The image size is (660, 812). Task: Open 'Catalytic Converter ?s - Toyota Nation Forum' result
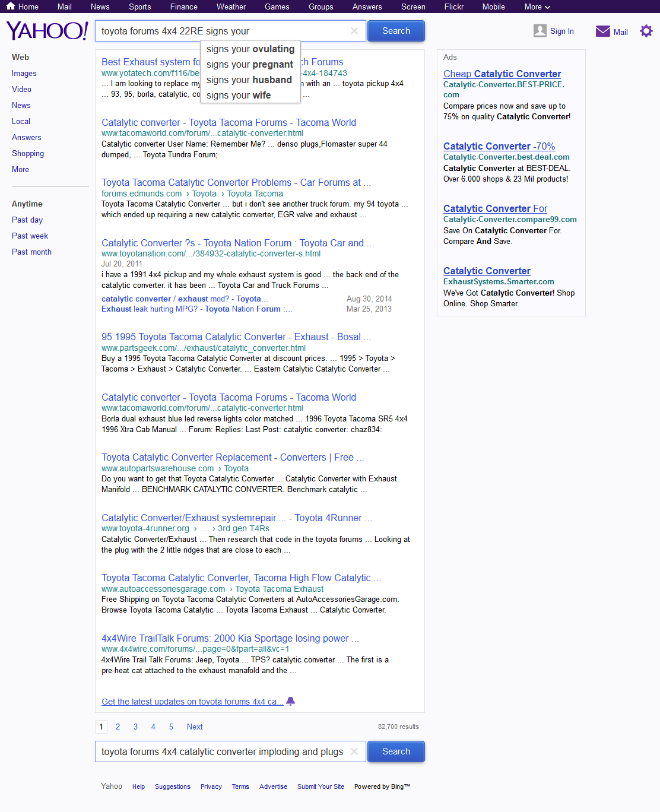[237, 243]
